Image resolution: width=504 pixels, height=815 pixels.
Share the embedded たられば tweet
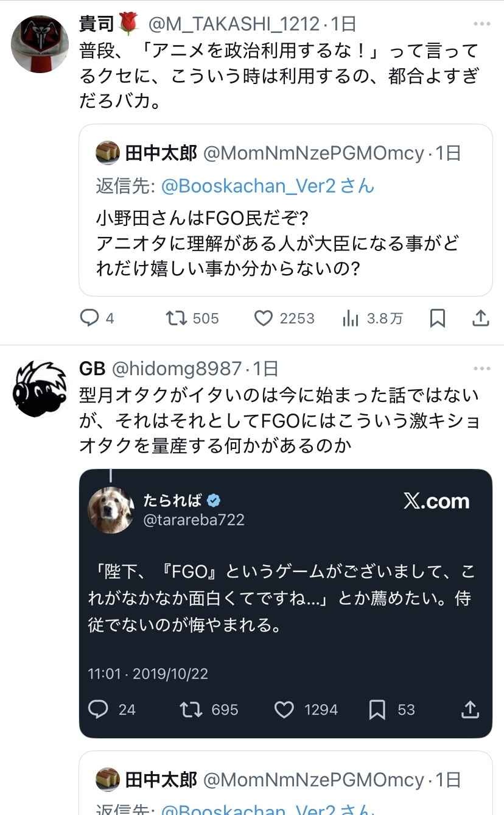470,709
